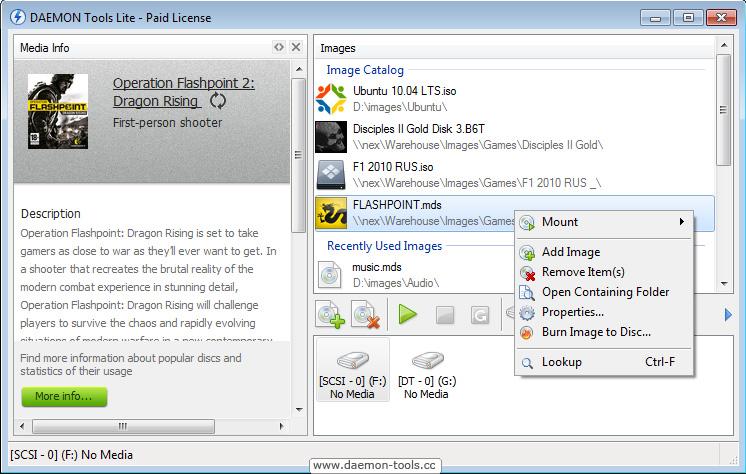Image resolution: width=746 pixels, height=474 pixels.
Task: Click the Images list scroll down arrow
Action: (x=724, y=284)
